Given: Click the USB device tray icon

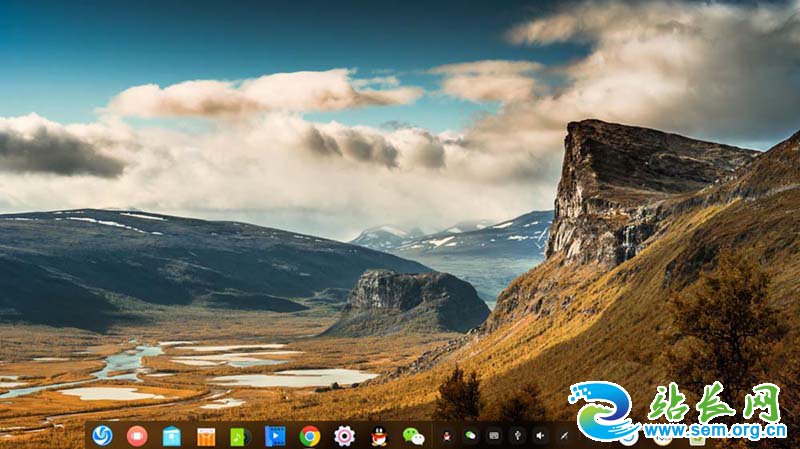Looking at the screenshot, I should pos(517,435).
